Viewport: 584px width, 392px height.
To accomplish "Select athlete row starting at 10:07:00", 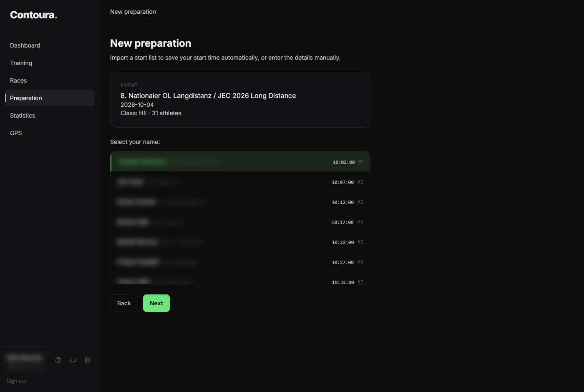I will click(240, 182).
